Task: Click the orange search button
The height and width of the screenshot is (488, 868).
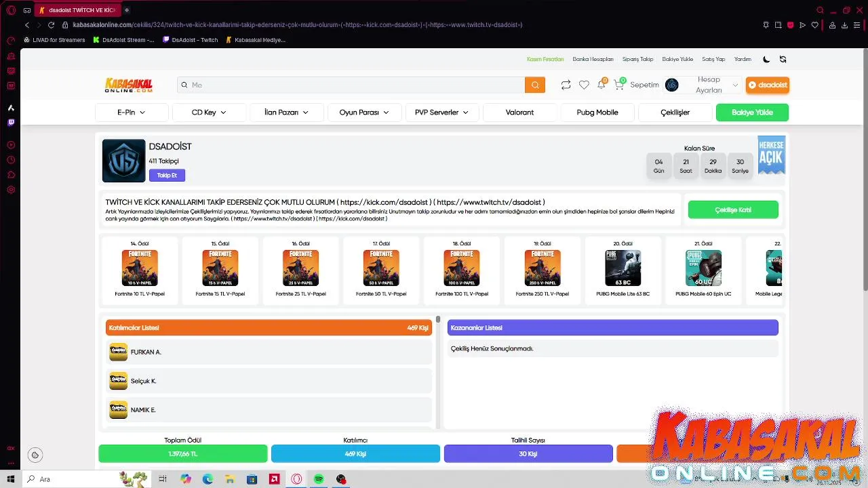Action: click(534, 85)
